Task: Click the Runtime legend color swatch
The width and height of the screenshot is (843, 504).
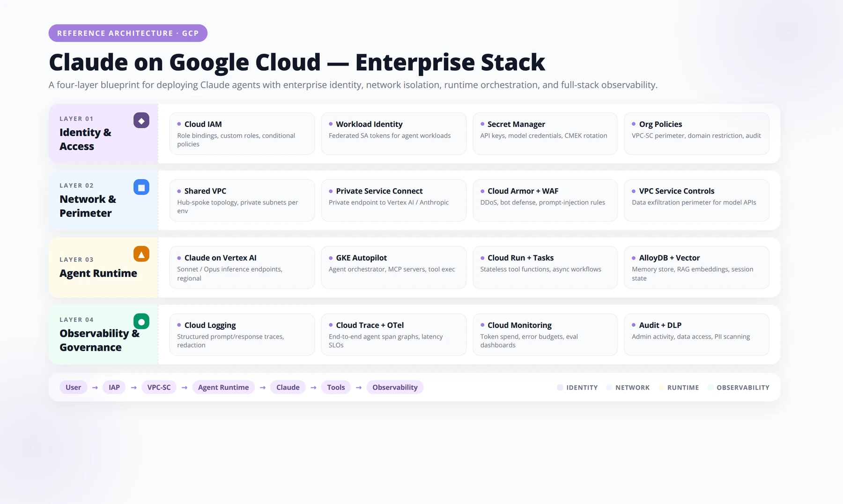Action: point(661,387)
